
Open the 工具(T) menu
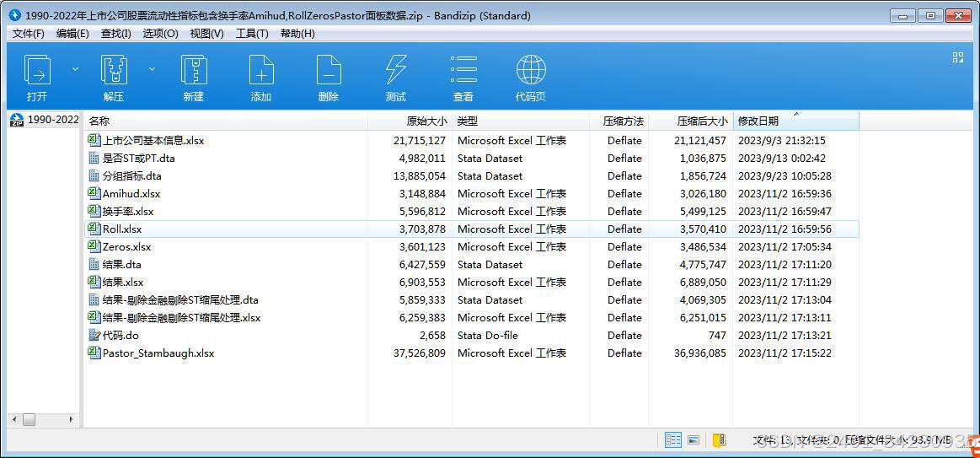[252, 34]
